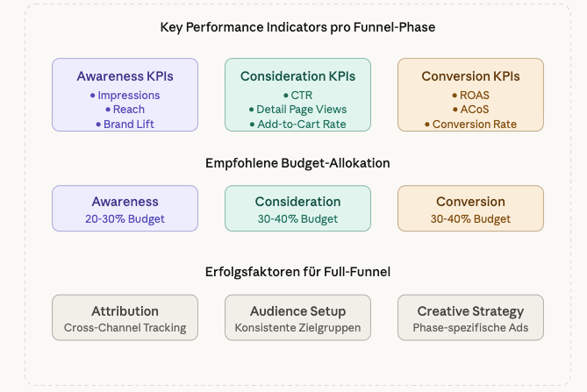Select the ROAS bullet item
The image size is (587, 392).
pos(470,95)
